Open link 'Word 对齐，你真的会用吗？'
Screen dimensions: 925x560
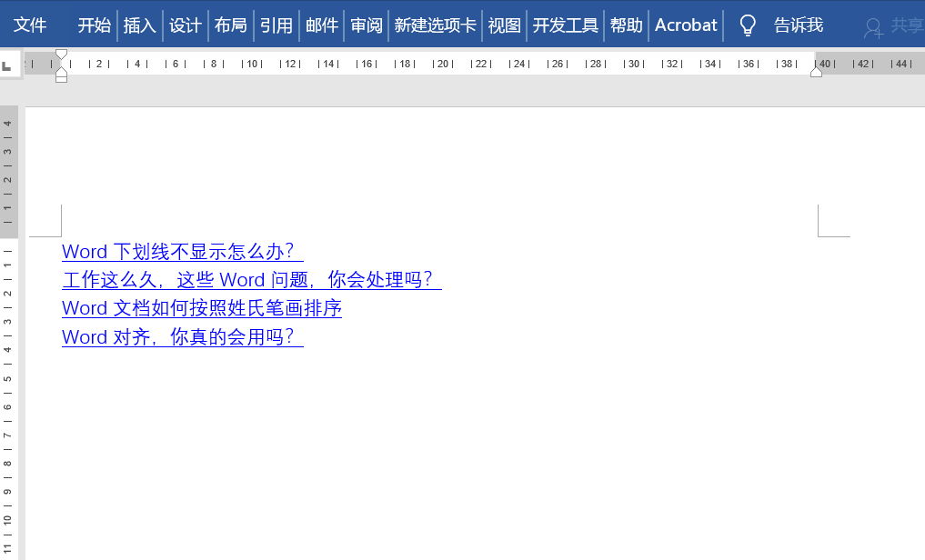182,337
